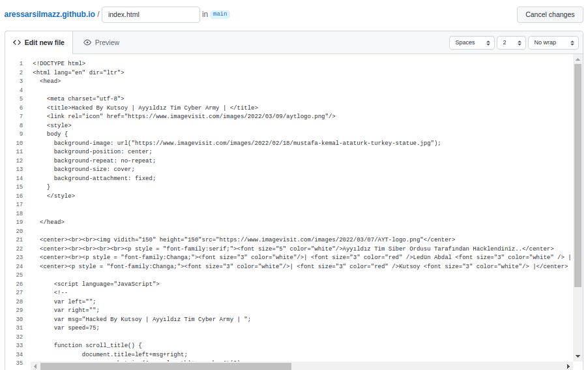Click the img AYT-logo.png line 21
The image size is (588, 370).
pyautogui.click(x=248, y=239)
